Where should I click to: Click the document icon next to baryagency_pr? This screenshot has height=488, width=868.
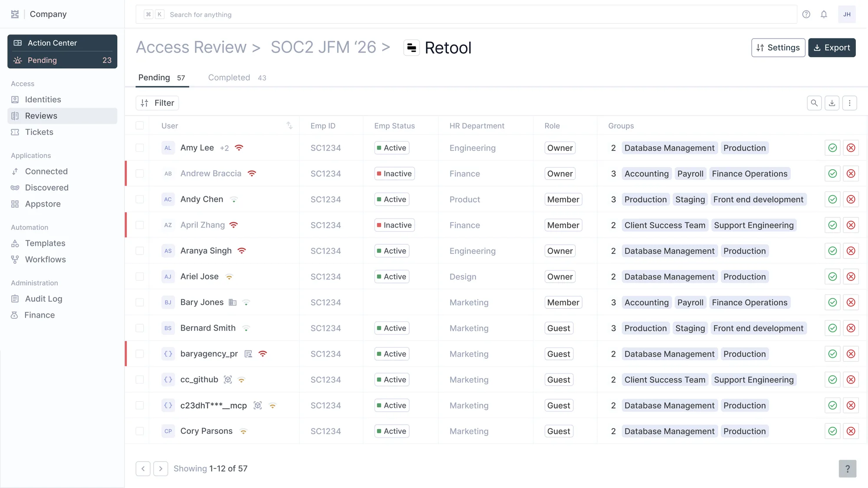click(248, 354)
